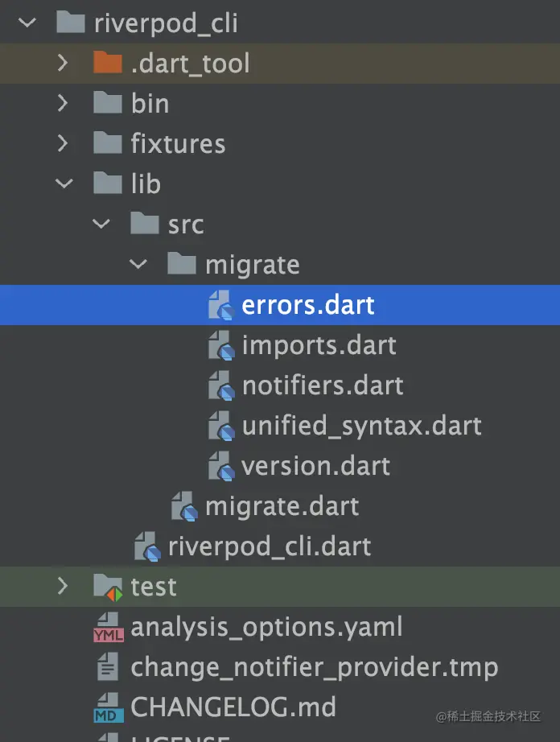560x742 pixels.
Task: Select the src folder row
Action: coord(185,225)
